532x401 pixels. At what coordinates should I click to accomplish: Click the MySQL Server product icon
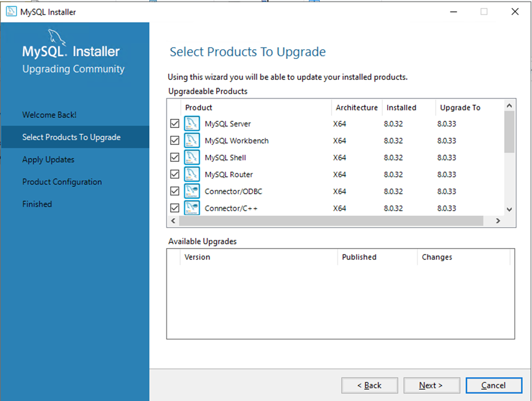pos(192,123)
